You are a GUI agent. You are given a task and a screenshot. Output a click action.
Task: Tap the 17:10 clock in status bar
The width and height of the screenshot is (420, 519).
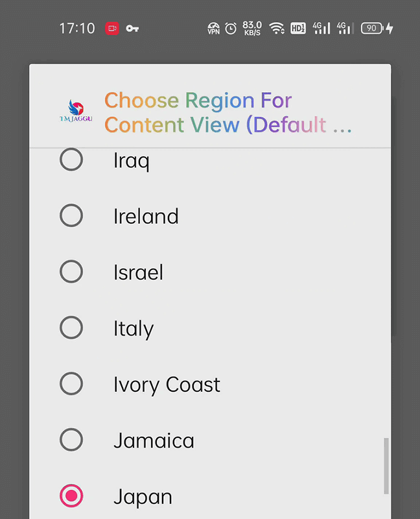(x=77, y=29)
